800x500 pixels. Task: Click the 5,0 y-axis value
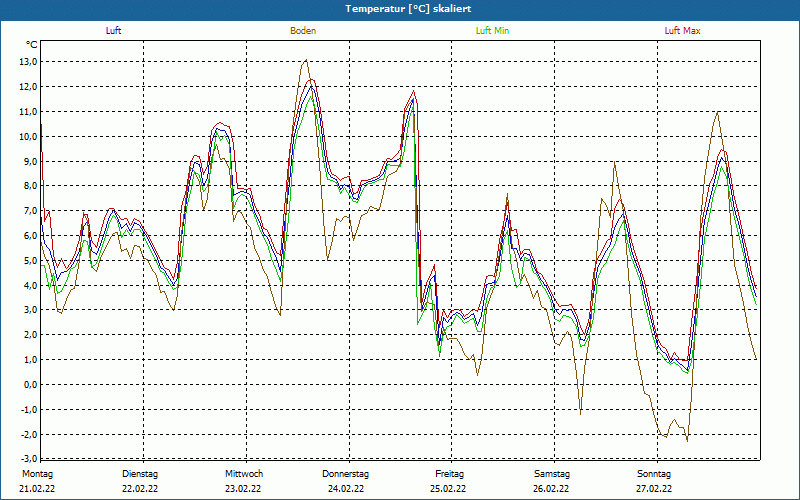pos(28,260)
